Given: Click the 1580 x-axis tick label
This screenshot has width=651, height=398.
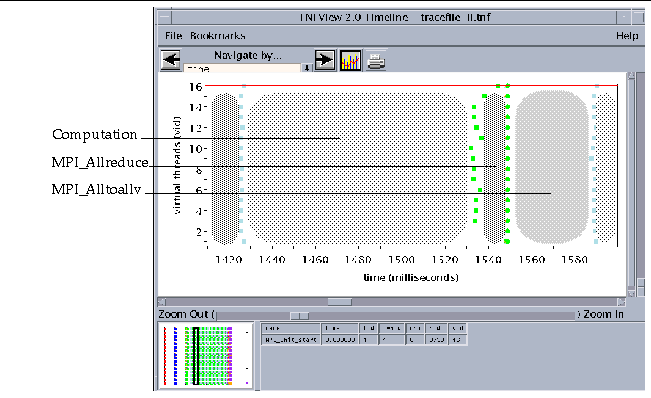Looking at the screenshot, I should pyautogui.click(x=574, y=260).
